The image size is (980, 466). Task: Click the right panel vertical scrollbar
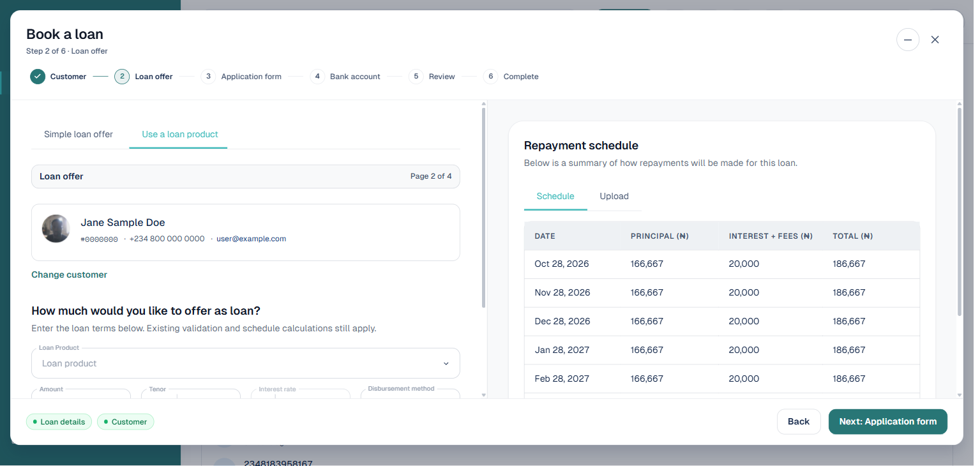click(959, 211)
